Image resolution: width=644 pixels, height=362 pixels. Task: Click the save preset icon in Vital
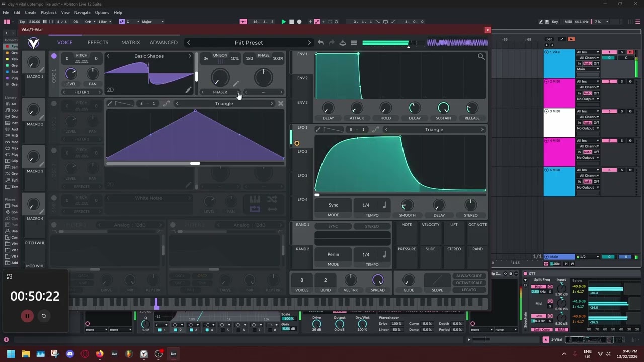pos(343,43)
